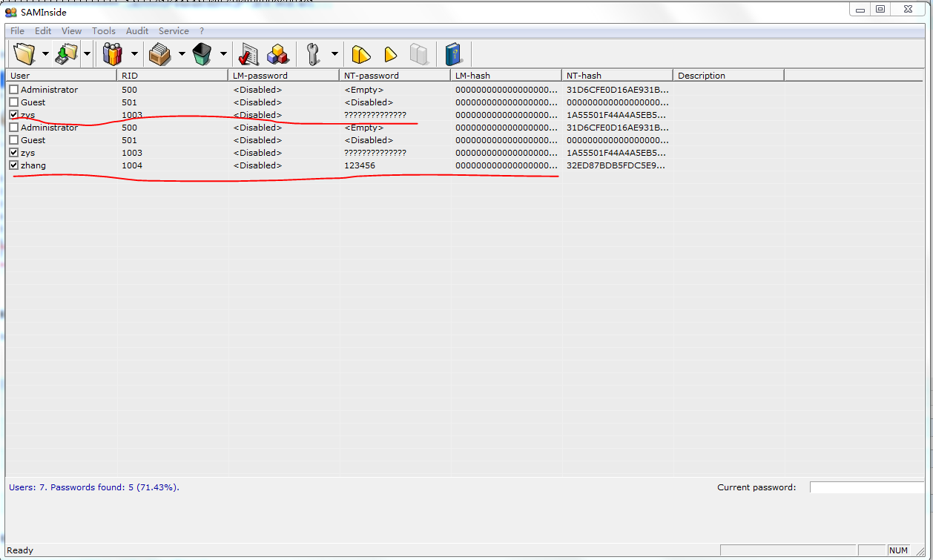Sort by the NT-password column header
933x560 pixels.
(395, 76)
